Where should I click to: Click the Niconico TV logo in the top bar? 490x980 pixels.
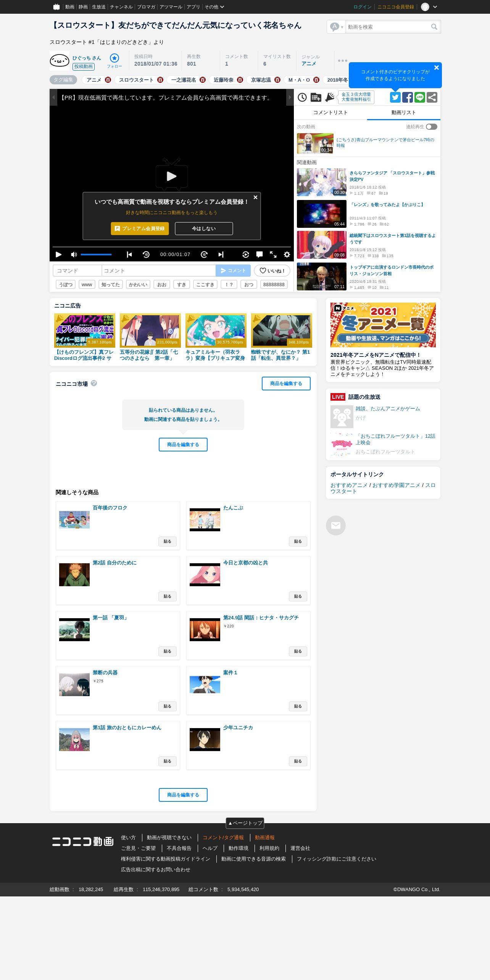point(56,7)
